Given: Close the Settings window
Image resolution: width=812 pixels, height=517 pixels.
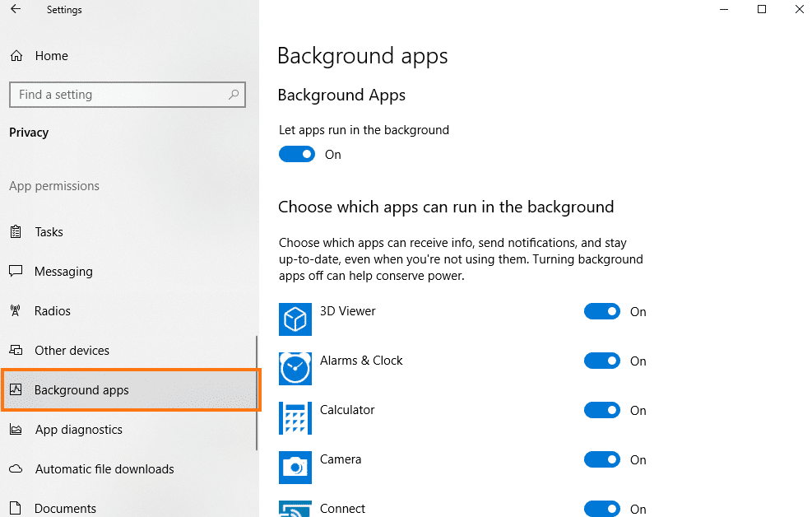Looking at the screenshot, I should [x=799, y=9].
